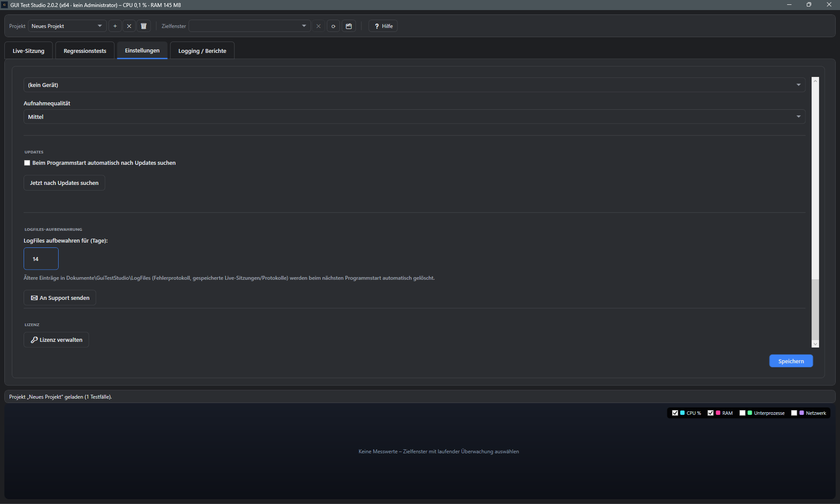Click Jetzt nach Updates suchen
The height and width of the screenshot is (504, 840).
(x=64, y=183)
